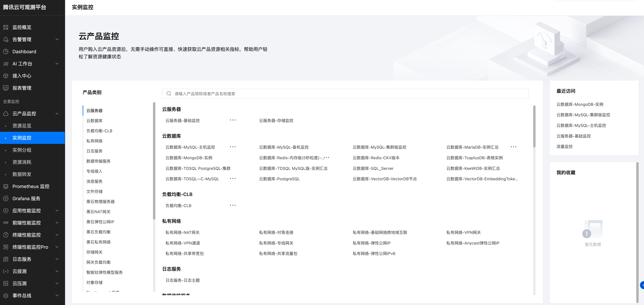Click the product category list scrollbar
The height and width of the screenshot is (305, 644).
click(x=154, y=161)
